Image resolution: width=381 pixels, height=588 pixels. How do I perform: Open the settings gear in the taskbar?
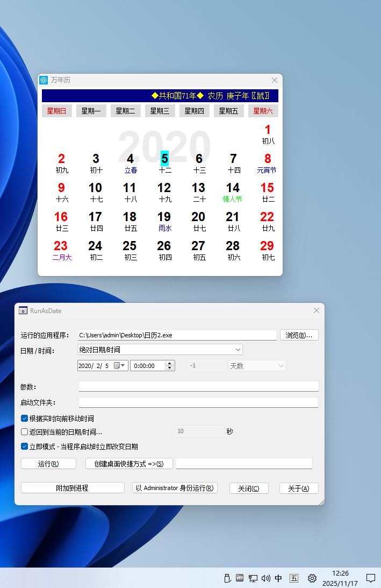(x=312, y=578)
